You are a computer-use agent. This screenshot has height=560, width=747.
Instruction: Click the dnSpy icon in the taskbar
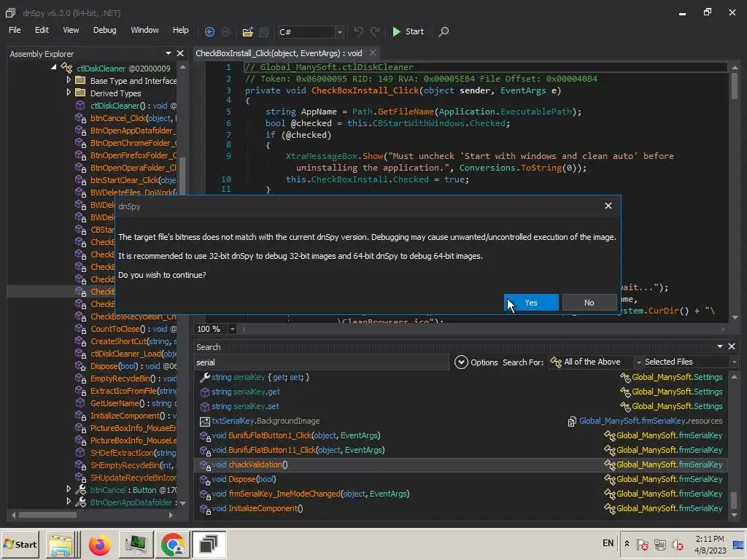click(209, 544)
